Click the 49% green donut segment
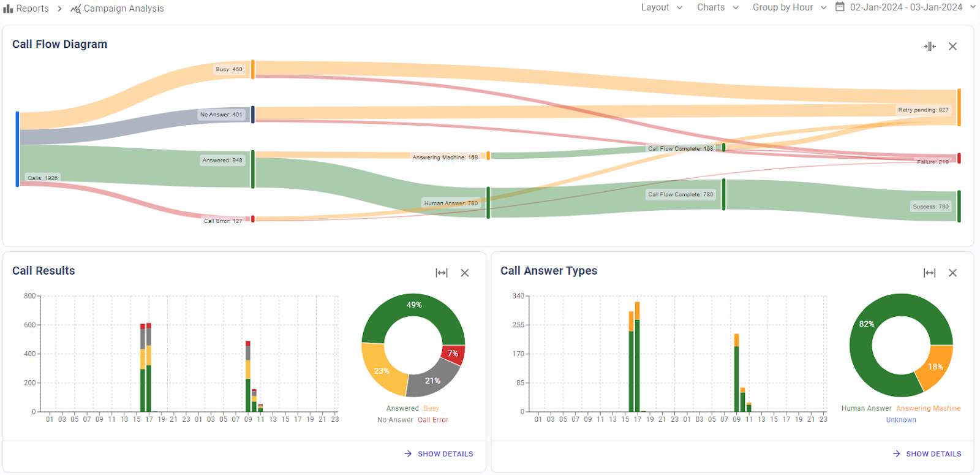980x475 pixels. click(x=414, y=305)
